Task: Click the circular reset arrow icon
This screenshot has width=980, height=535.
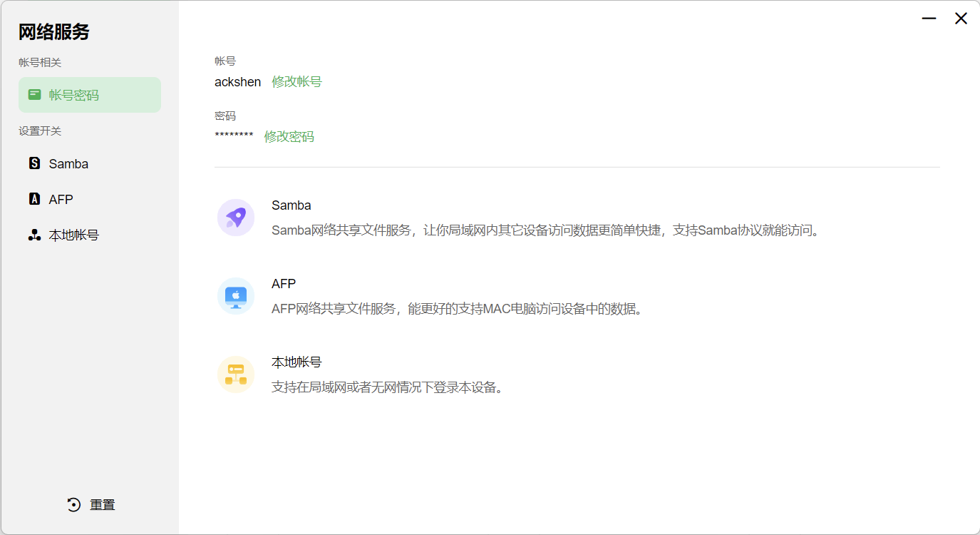Action: [73, 504]
